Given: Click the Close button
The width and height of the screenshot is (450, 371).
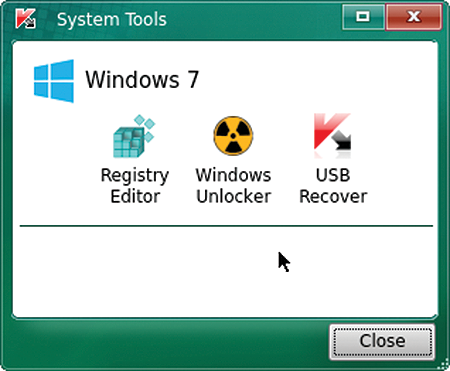Looking at the screenshot, I should [382, 342].
